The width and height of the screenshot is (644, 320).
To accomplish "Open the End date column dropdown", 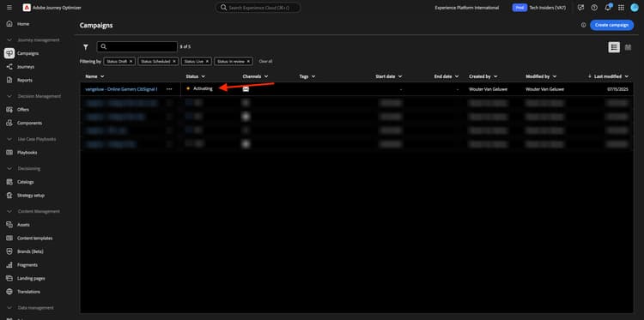I will tap(457, 76).
